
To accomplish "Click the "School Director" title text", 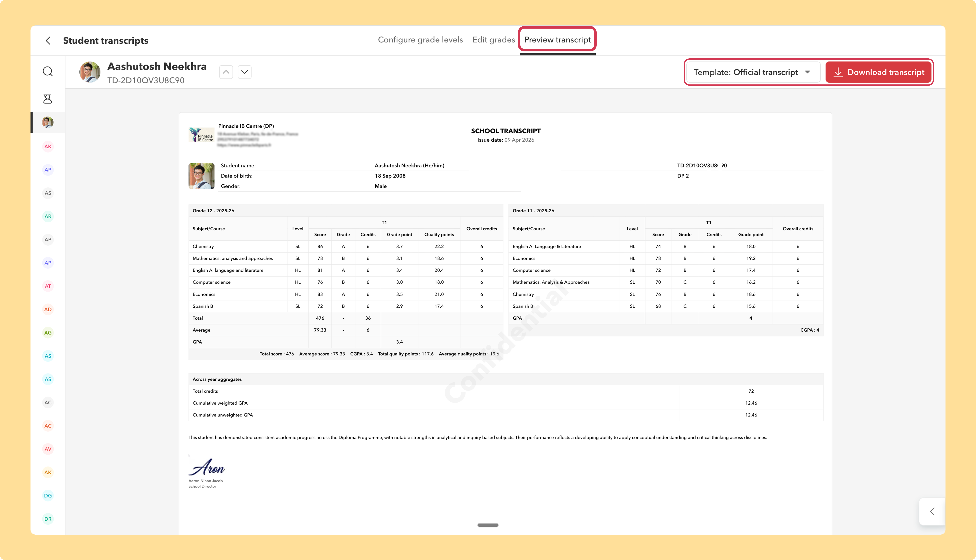I will [x=202, y=487].
